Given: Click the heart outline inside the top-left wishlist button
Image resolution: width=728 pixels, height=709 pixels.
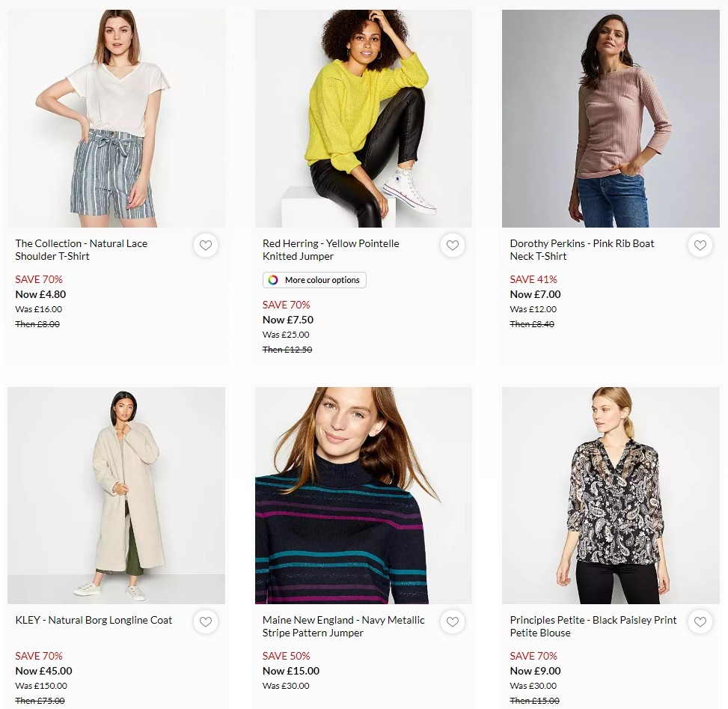Looking at the screenshot, I should (205, 245).
